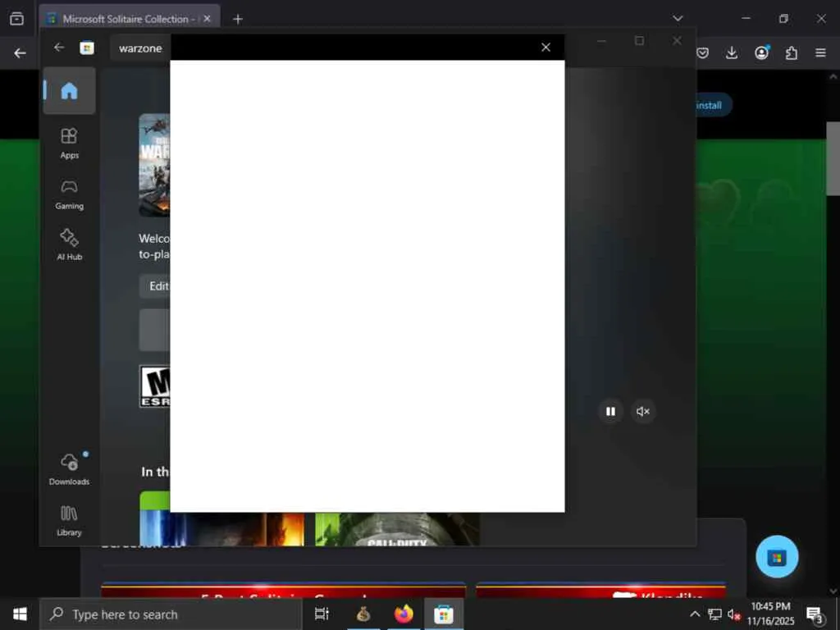Open Firefox extensions icon
The image size is (840, 630).
tap(791, 52)
